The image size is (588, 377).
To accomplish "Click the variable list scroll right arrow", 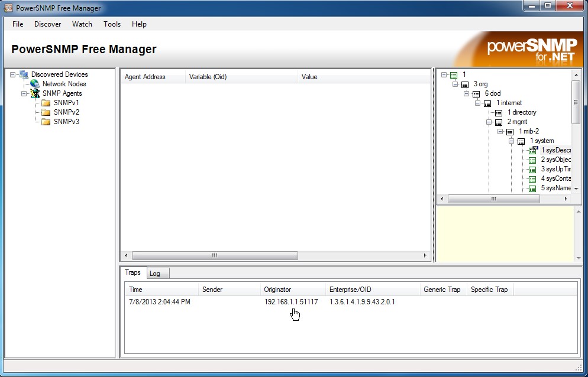I will pyautogui.click(x=425, y=256).
